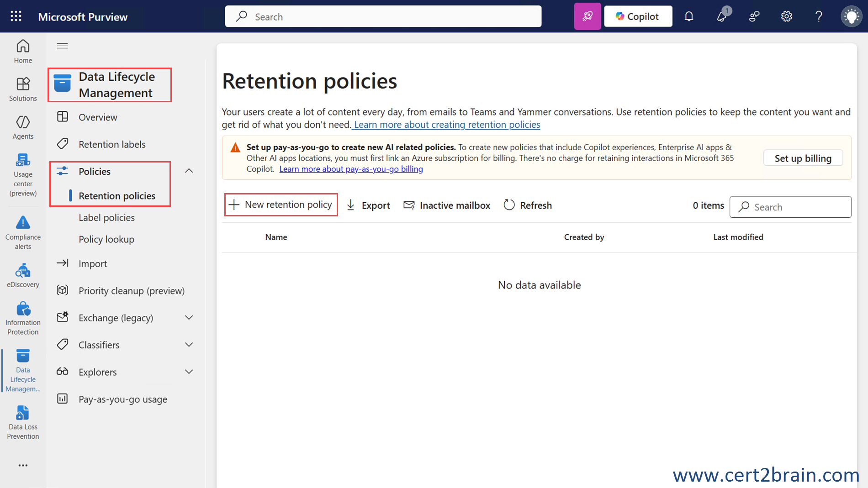Open Data Loss Prevention solution

click(23, 422)
